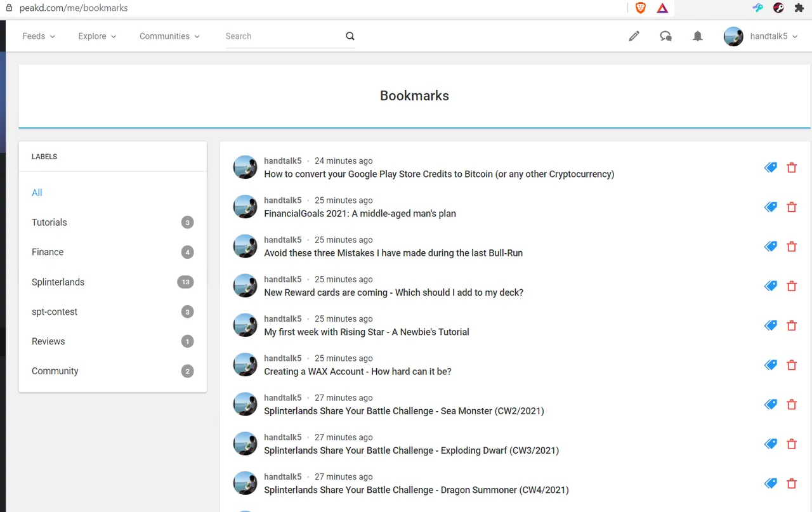
Task: Open the chat messages icon
Action: coord(665,36)
